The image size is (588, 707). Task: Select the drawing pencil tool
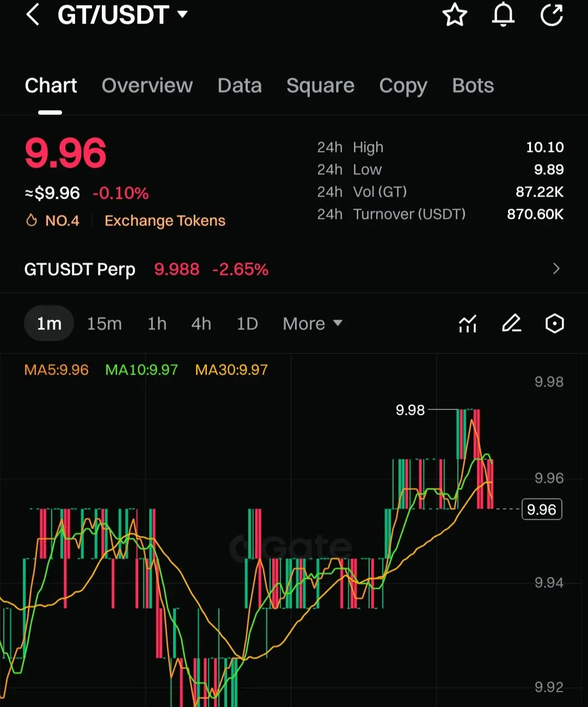511,323
